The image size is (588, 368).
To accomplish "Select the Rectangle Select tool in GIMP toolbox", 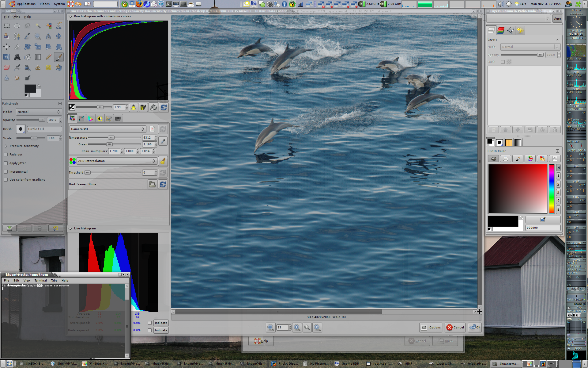I will point(7,26).
